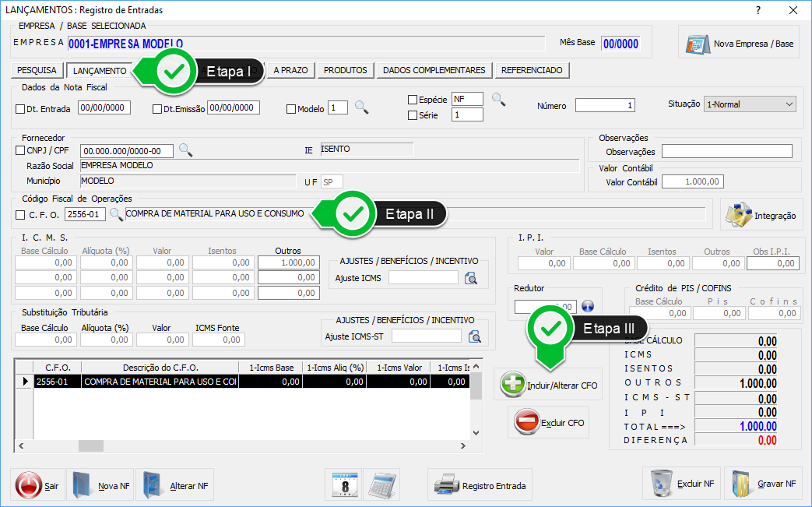Click the magnifier next to Modelo field
Image resolution: width=812 pixels, height=507 pixels.
tap(361, 108)
